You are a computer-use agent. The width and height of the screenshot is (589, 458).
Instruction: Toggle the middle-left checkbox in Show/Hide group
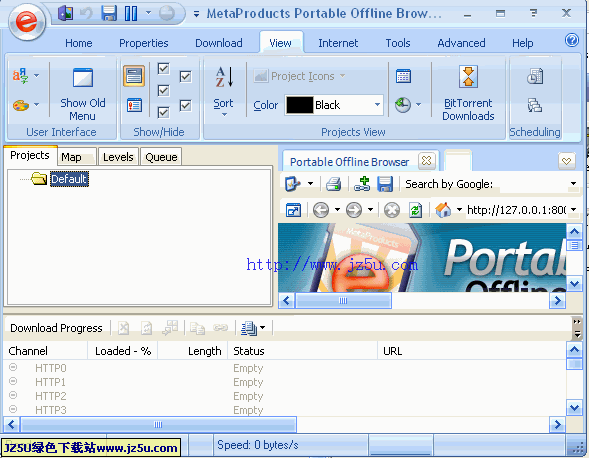[x=163, y=90]
